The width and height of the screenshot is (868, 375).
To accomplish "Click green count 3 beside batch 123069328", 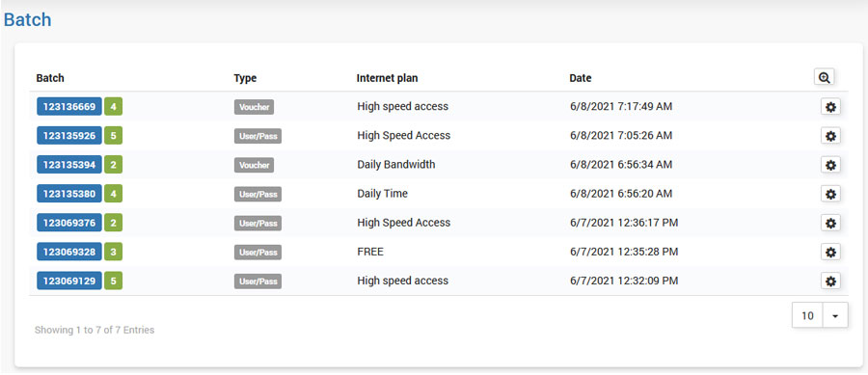I will pyautogui.click(x=113, y=252).
